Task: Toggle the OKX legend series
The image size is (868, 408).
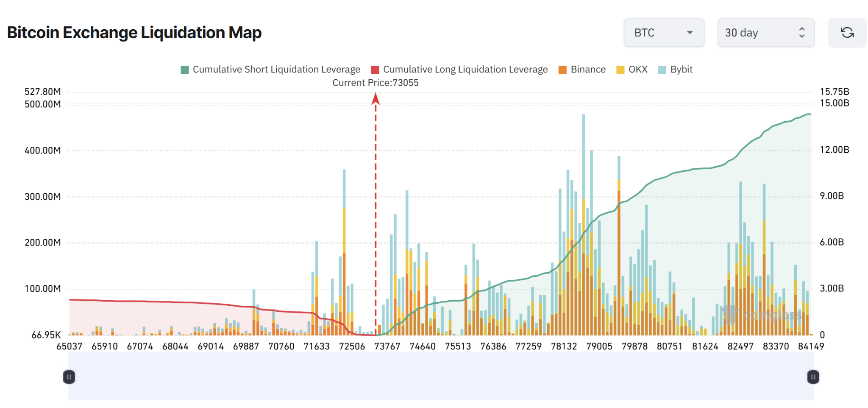Action: (x=632, y=70)
